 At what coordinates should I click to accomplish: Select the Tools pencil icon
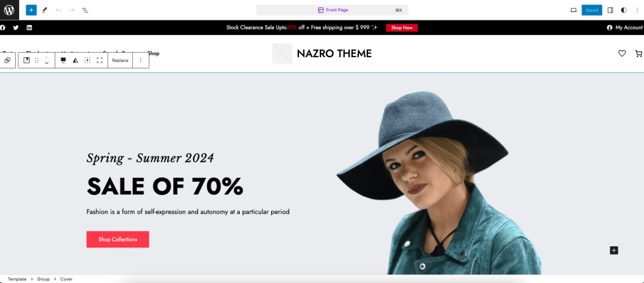click(45, 10)
